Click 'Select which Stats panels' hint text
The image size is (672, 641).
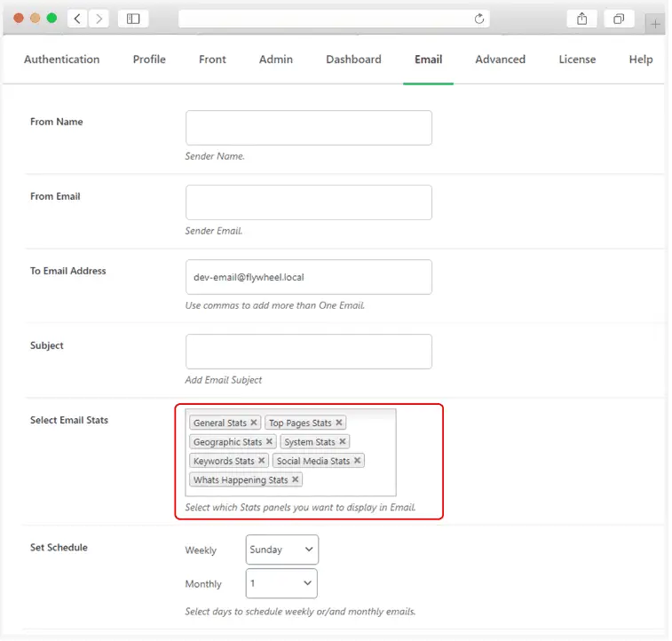coord(300,507)
